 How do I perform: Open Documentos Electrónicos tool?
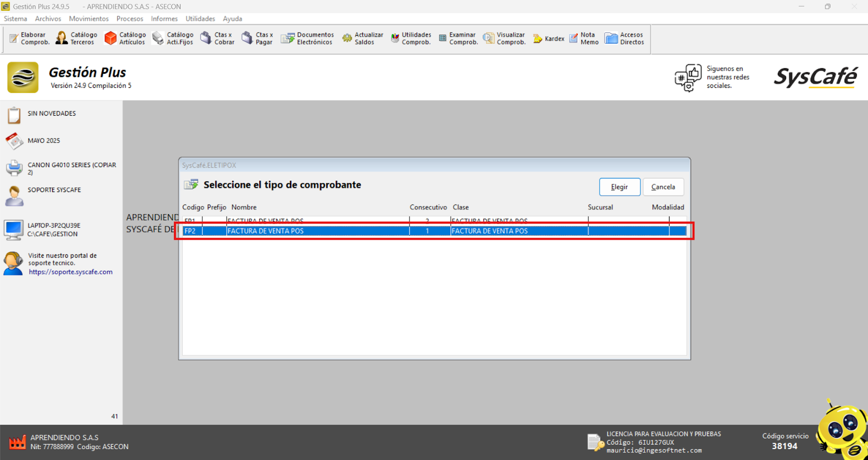point(307,39)
